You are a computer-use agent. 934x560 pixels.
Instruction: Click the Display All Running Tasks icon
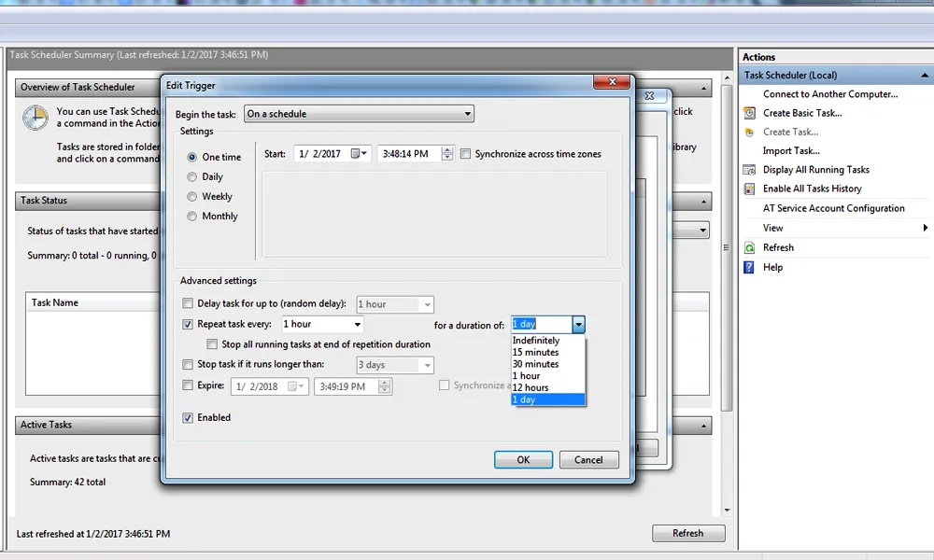point(749,170)
